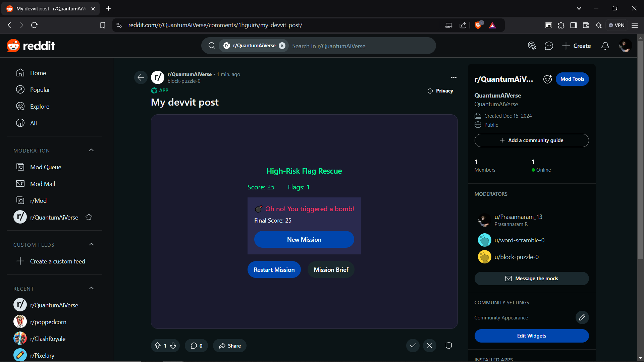
Task: Click the Mod Tools button
Action: tap(572, 79)
